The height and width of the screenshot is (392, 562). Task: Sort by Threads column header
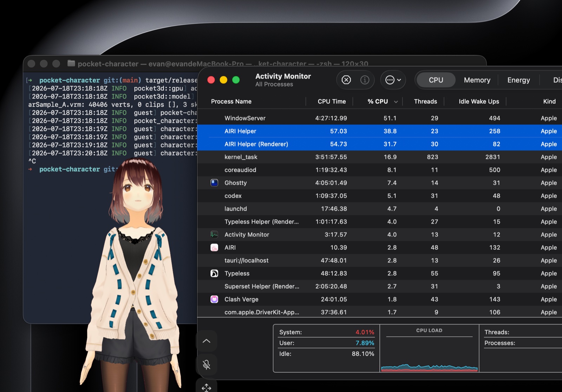[x=425, y=101]
